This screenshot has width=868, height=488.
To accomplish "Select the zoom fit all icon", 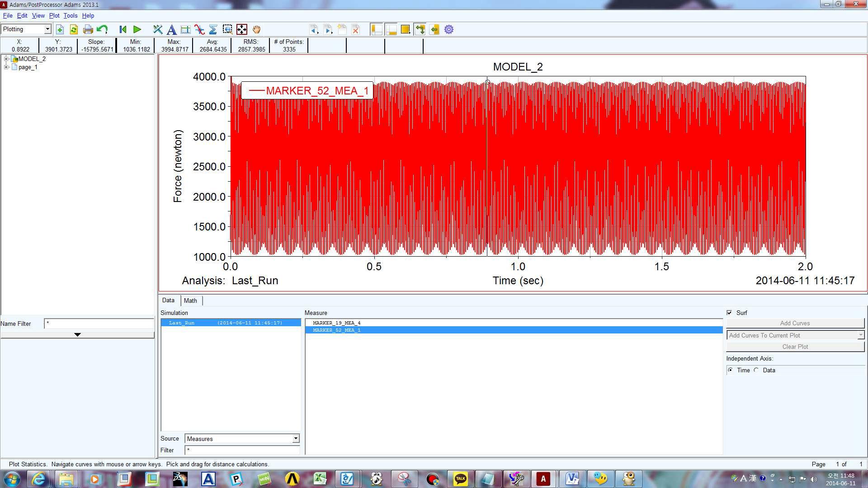I will point(241,29).
